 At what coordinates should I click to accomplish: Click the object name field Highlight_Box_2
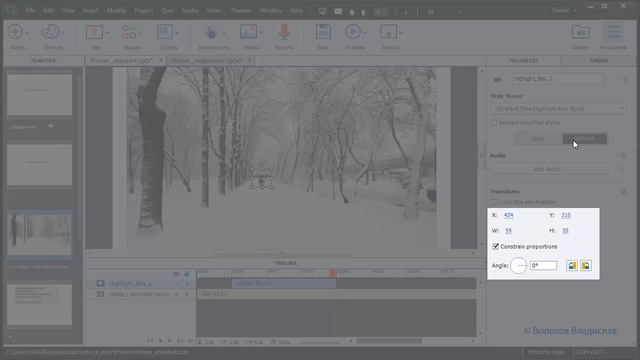558,79
